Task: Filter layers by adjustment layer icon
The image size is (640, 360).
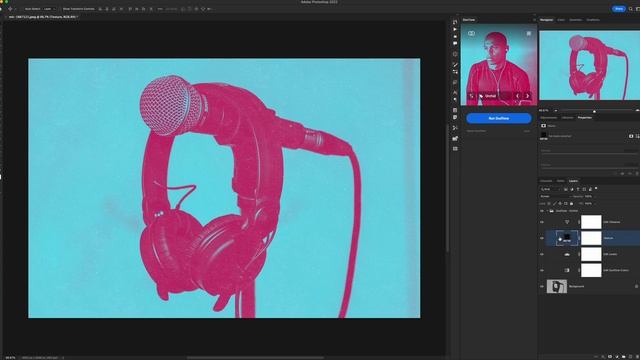Action: (572, 189)
